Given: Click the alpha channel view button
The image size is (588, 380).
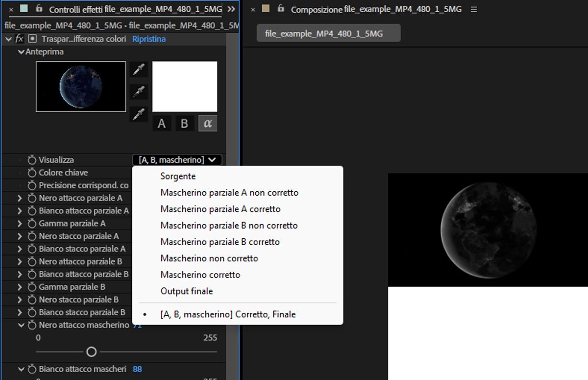Looking at the screenshot, I should (207, 123).
